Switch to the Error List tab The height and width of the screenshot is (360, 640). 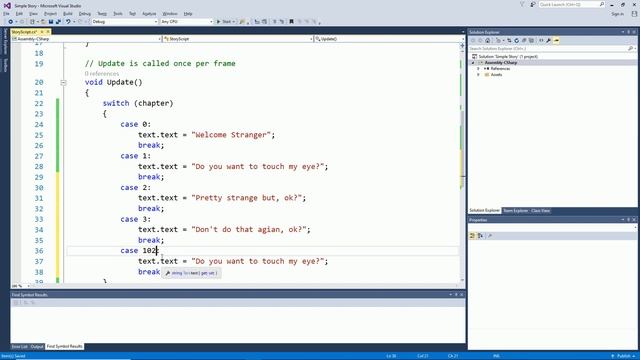click(19, 347)
